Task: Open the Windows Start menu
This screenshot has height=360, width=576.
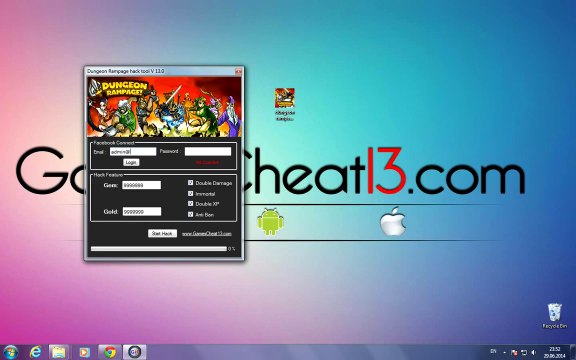Action: click(10, 352)
